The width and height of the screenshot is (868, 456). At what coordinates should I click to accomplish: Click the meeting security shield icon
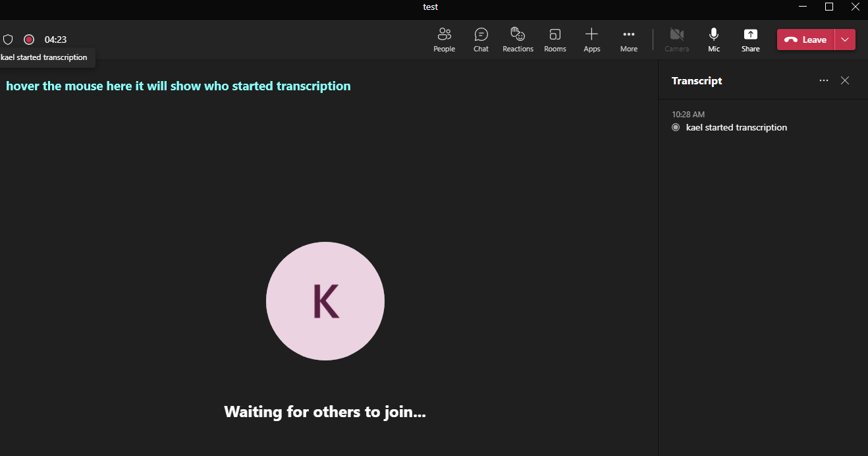coord(7,40)
